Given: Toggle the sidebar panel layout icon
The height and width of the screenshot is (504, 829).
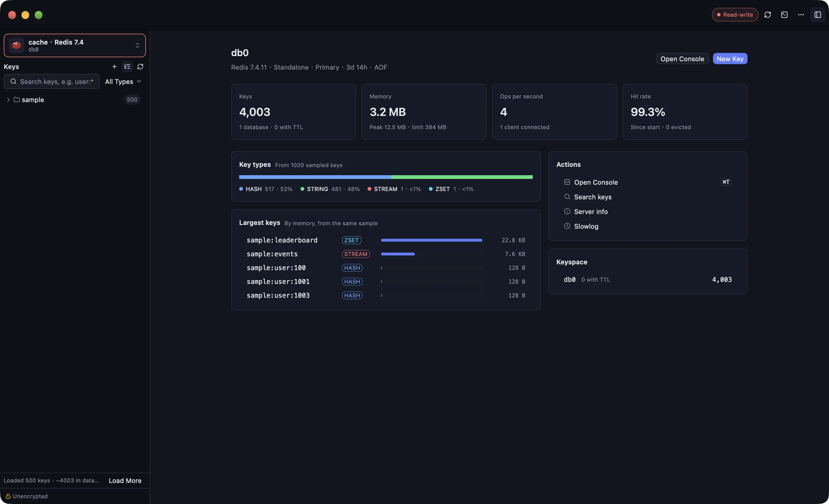Looking at the screenshot, I should tap(817, 15).
